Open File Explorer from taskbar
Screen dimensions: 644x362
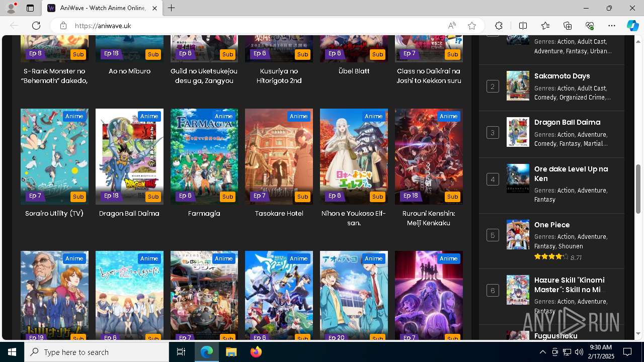[x=231, y=352]
